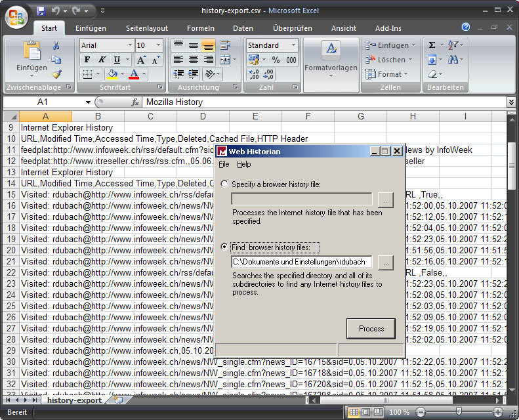Decrease indent icon
Screen dimensions: 519x420
(x=178, y=73)
